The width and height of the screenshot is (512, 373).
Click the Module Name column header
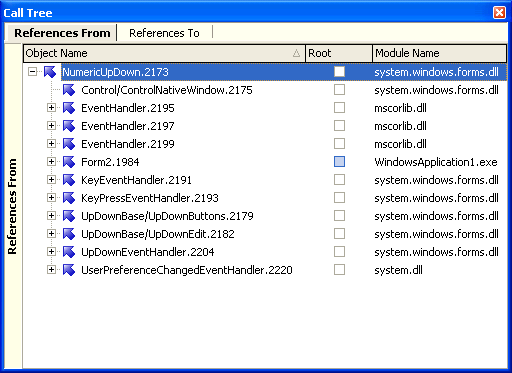pos(439,53)
